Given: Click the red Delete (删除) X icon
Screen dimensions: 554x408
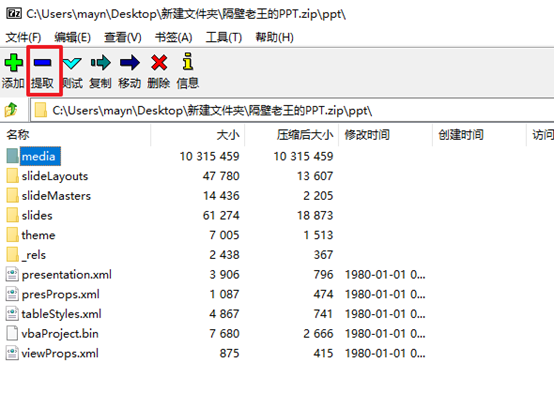Looking at the screenshot, I should tap(159, 63).
